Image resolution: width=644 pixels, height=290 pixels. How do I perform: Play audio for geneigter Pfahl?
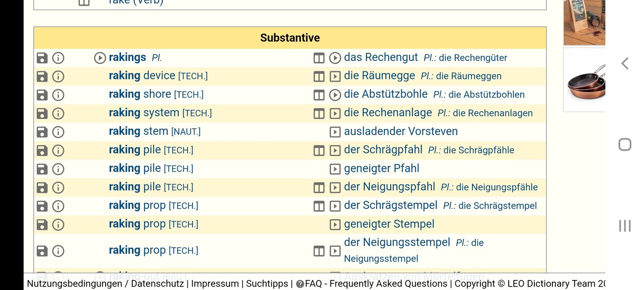[x=335, y=169]
